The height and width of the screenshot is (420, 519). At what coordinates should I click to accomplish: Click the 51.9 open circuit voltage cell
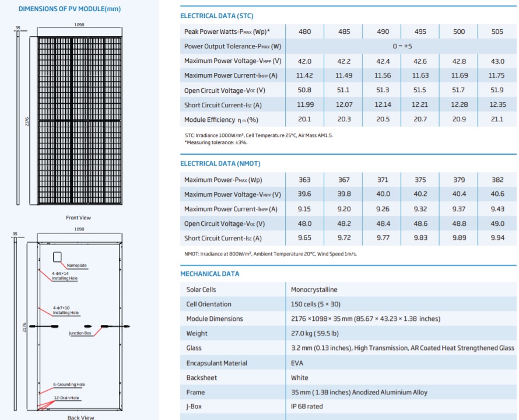pyautogui.click(x=497, y=90)
